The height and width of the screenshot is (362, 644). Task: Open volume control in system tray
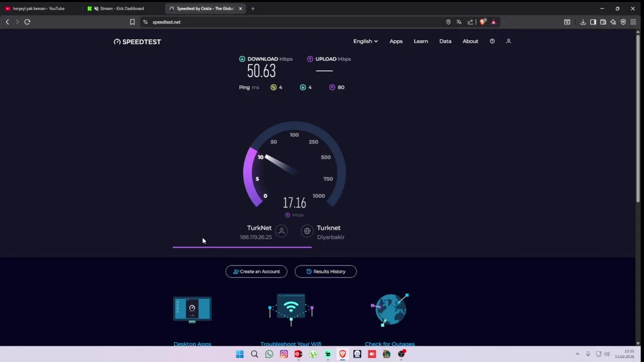(607, 354)
